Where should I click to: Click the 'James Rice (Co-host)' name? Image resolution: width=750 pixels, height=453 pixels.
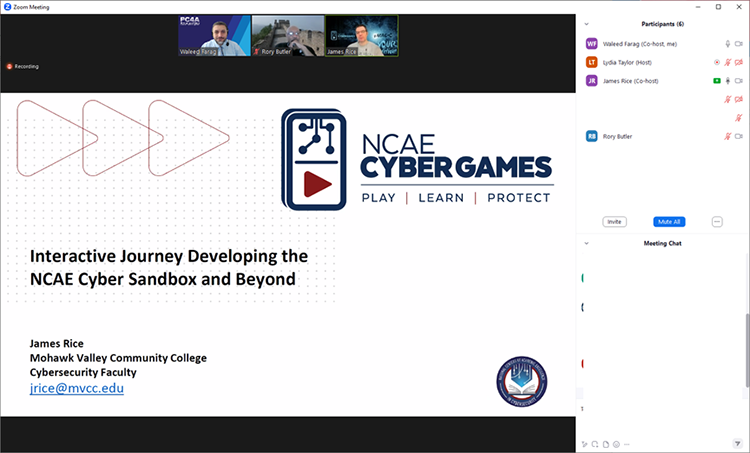tap(630, 81)
